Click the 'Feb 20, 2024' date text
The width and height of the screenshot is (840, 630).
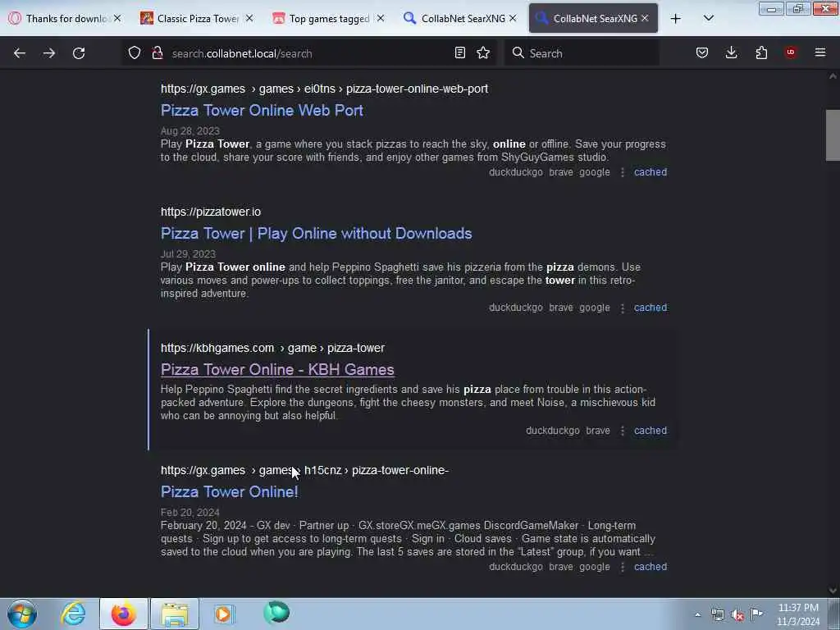190,512
